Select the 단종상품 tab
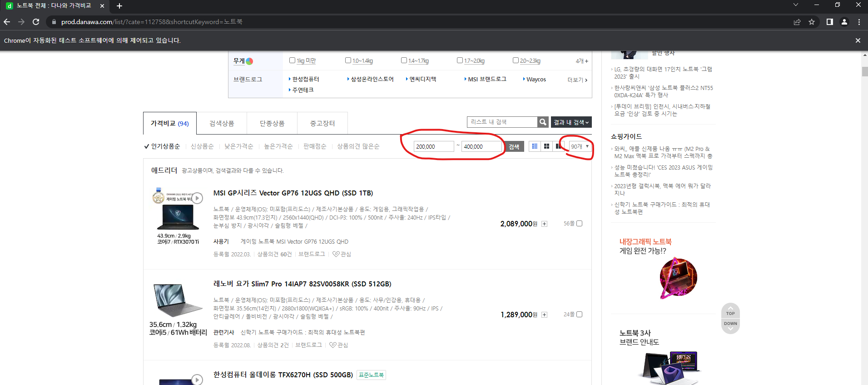The width and height of the screenshot is (868, 385). coord(272,123)
